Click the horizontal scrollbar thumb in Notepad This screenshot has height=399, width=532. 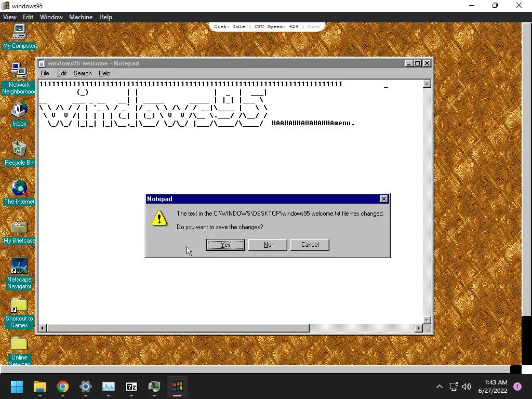[178, 328]
